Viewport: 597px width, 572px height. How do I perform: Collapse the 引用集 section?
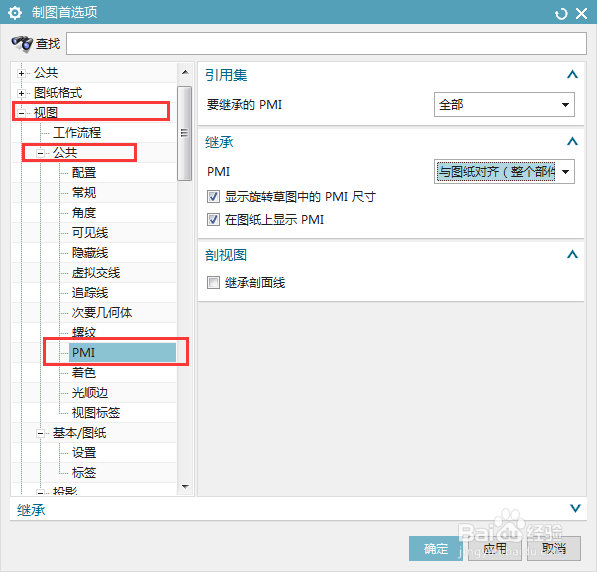point(572,75)
